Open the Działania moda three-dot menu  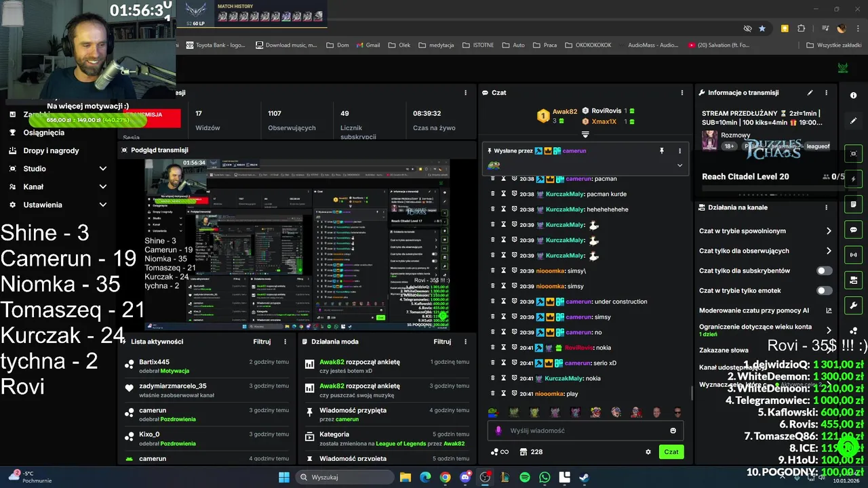pyautogui.click(x=465, y=342)
